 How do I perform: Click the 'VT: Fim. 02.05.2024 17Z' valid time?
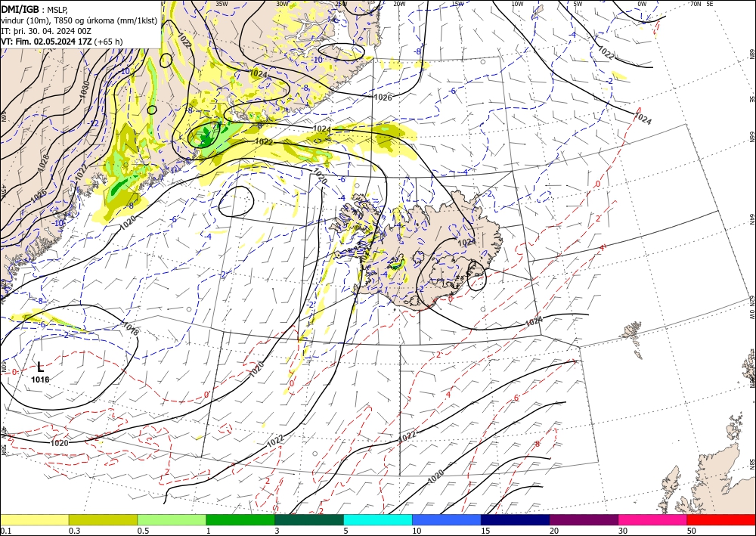46,42
